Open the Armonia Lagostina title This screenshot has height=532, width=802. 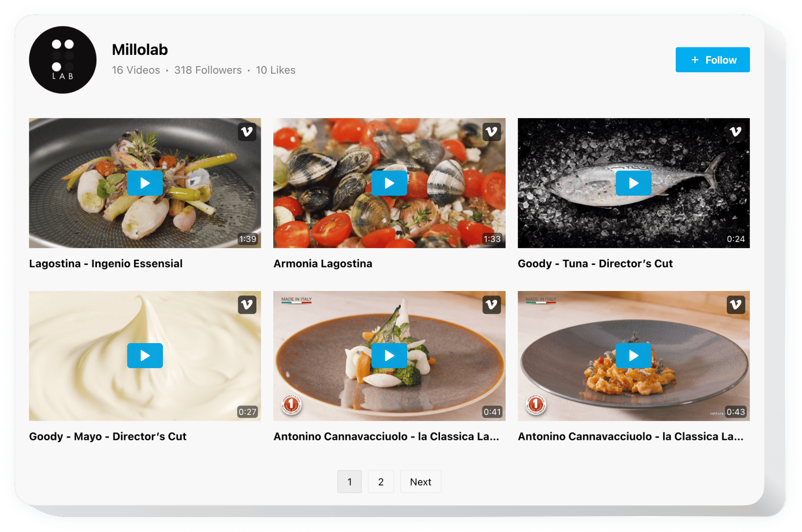pyautogui.click(x=323, y=264)
